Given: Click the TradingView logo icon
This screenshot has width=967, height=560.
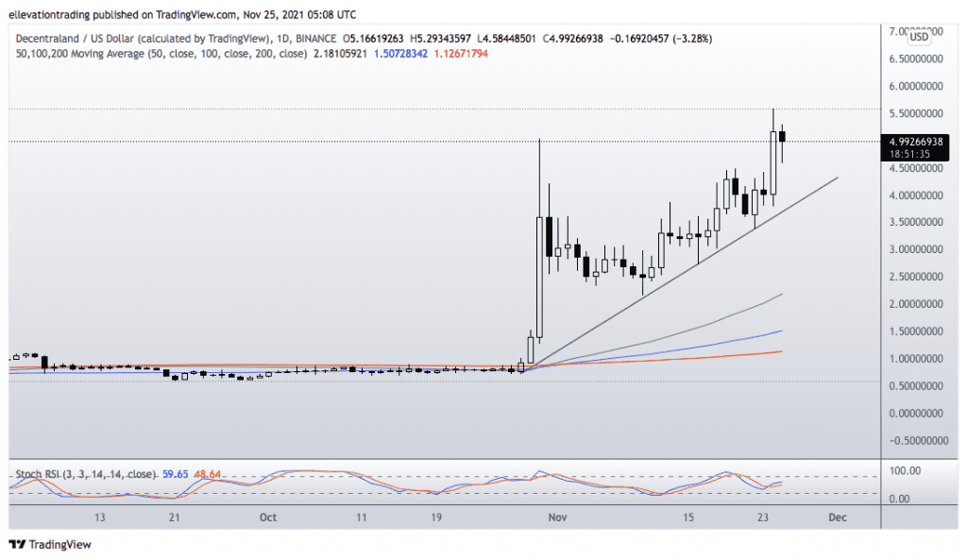Looking at the screenshot, I should (x=17, y=545).
